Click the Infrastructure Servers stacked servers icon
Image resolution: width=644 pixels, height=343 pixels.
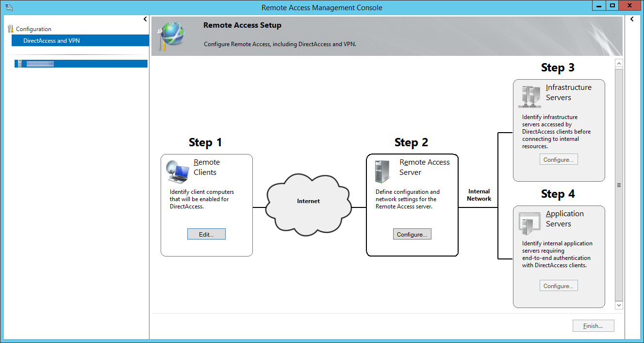529,96
